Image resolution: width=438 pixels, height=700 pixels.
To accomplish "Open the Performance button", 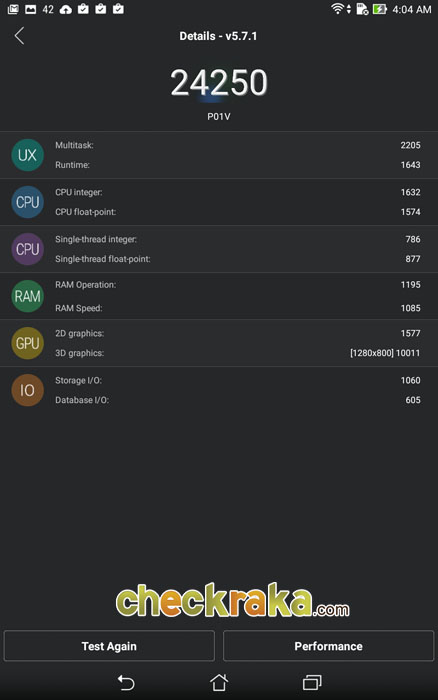I will [x=328, y=646].
